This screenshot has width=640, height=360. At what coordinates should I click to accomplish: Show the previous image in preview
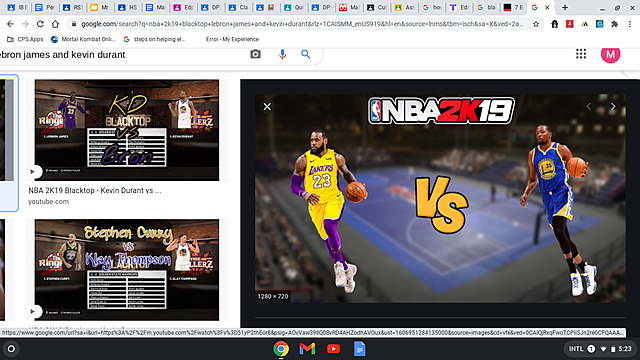coord(589,107)
